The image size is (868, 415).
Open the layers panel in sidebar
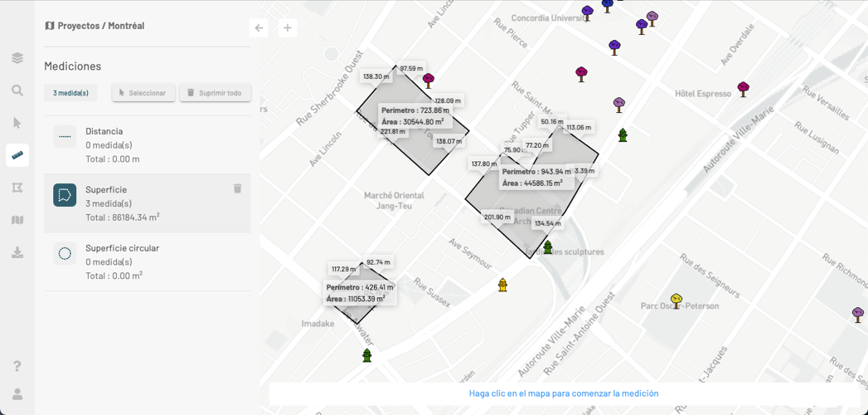[x=17, y=58]
